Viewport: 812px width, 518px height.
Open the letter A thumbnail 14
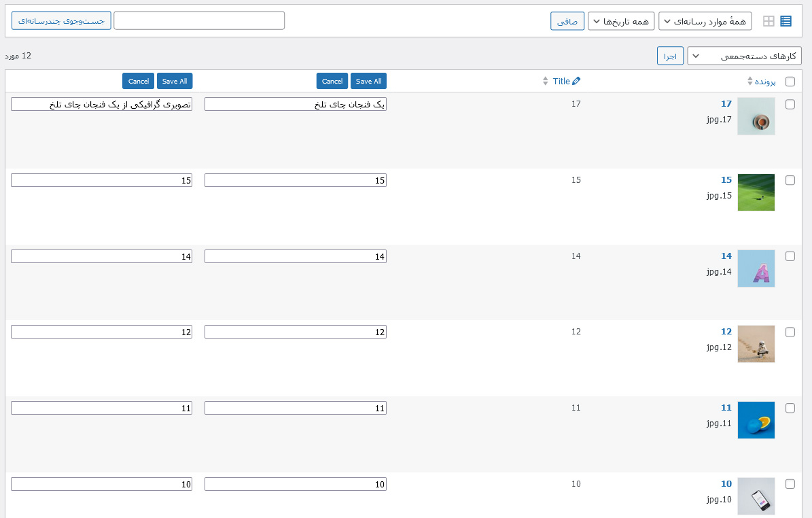point(756,269)
